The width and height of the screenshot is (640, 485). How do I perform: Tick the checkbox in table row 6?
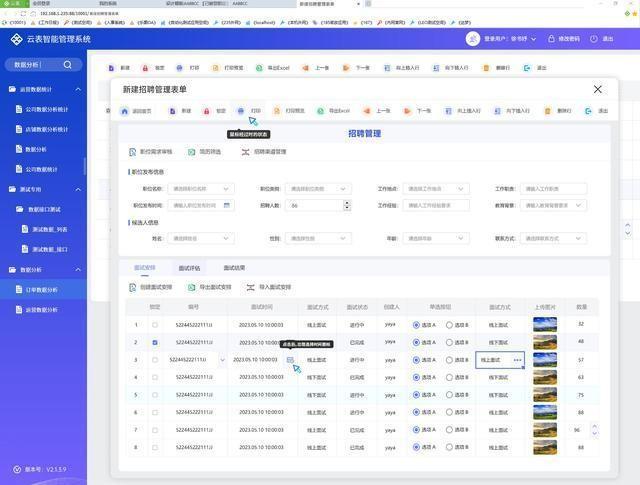click(x=155, y=412)
